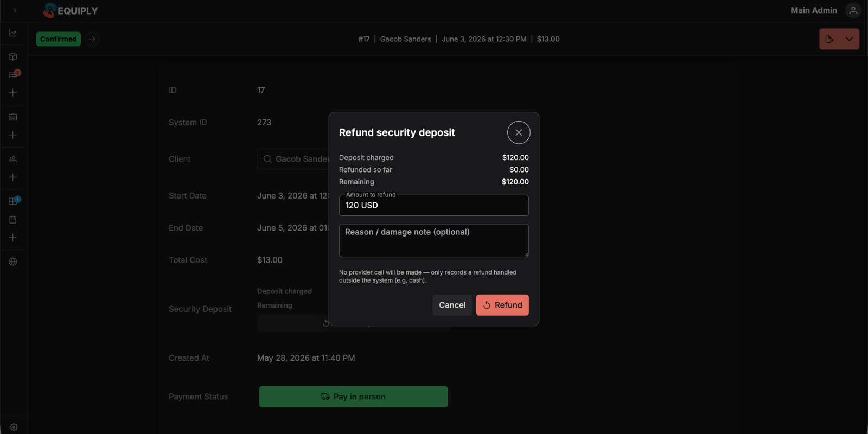
Task: Click the Remaining $120.00 value in dialog
Action: tap(515, 182)
